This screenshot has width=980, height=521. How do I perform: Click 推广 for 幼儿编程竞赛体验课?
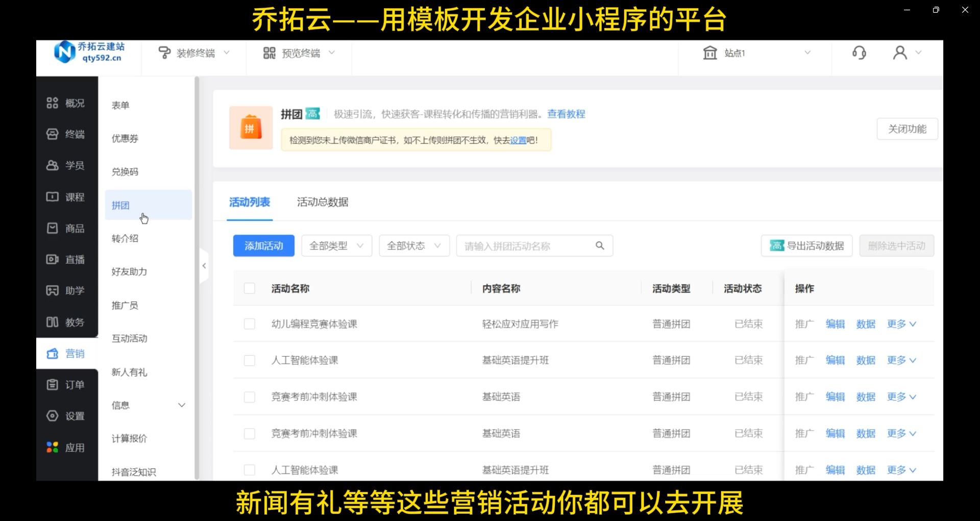(x=804, y=324)
